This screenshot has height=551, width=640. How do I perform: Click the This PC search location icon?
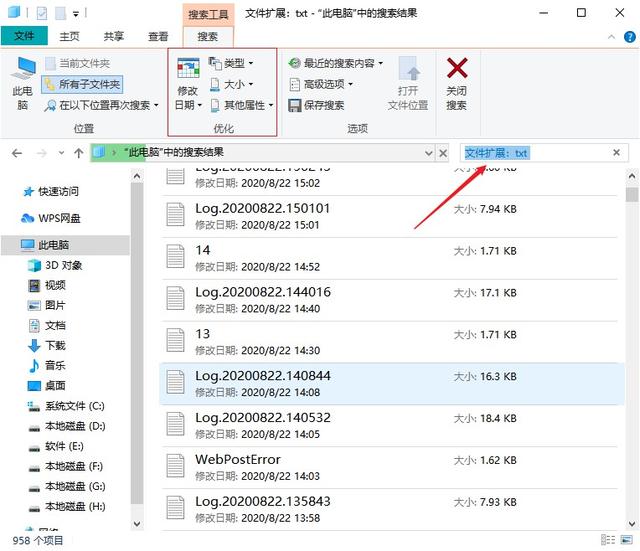23,83
